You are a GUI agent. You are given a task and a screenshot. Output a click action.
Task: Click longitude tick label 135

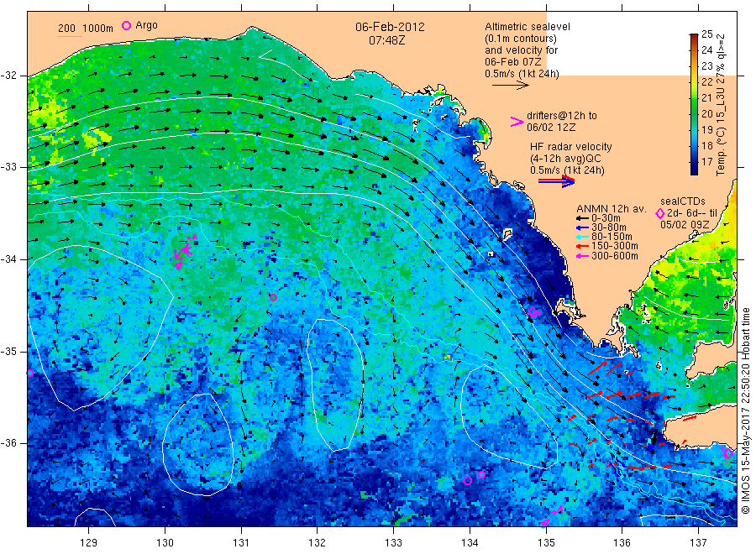coord(546,542)
